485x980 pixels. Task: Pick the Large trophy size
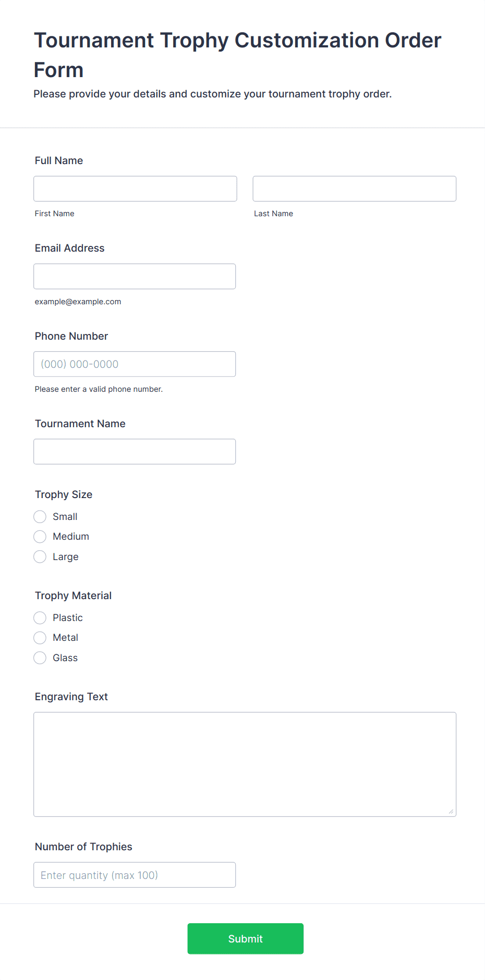40,557
